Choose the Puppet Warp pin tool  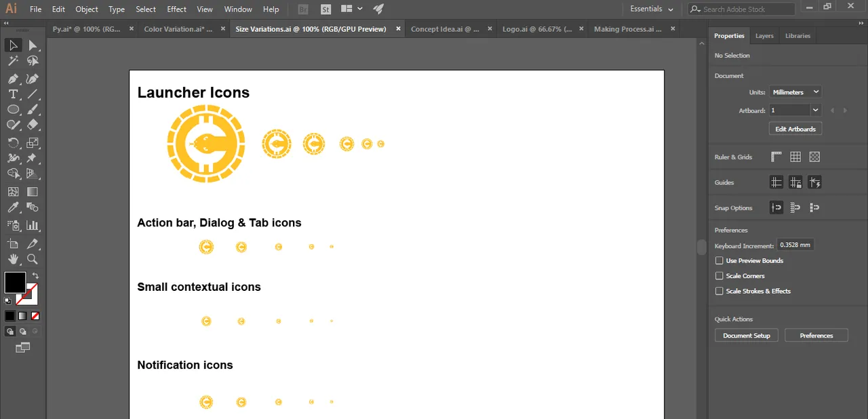(32, 159)
